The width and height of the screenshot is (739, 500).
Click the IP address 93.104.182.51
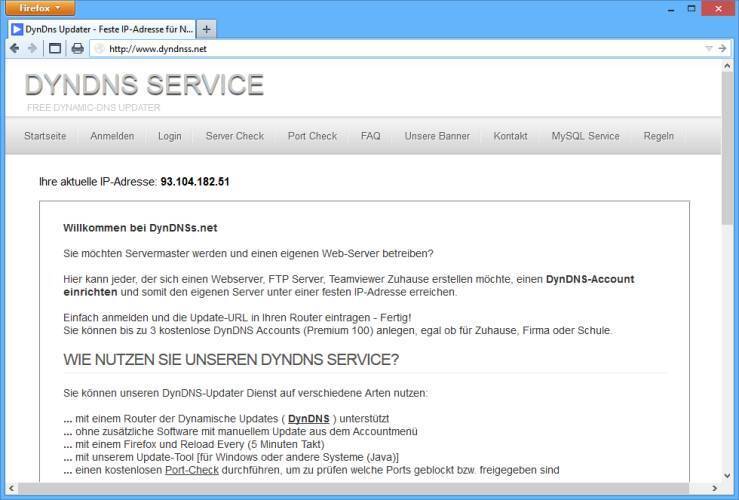(x=195, y=181)
